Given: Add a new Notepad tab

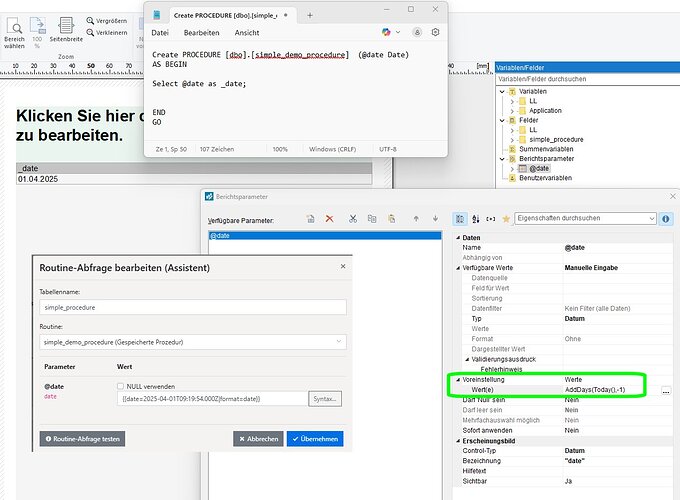Looking at the screenshot, I should click(x=310, y=16).
